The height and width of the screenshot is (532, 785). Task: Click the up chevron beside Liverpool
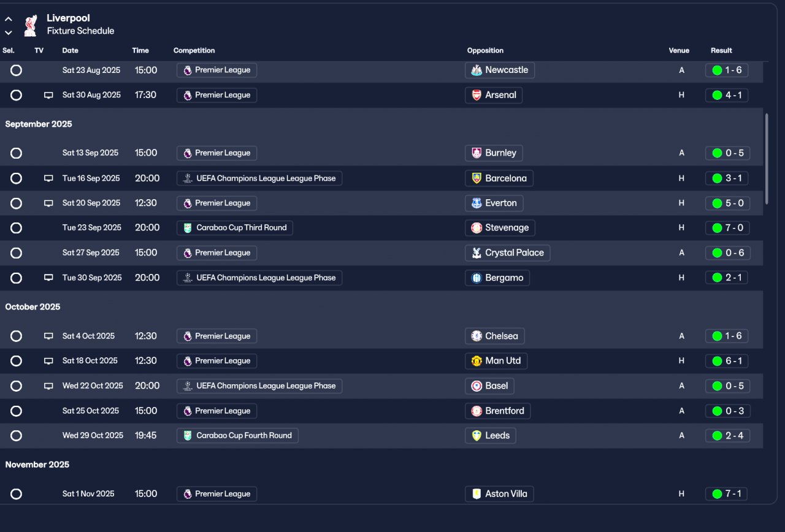9,19
